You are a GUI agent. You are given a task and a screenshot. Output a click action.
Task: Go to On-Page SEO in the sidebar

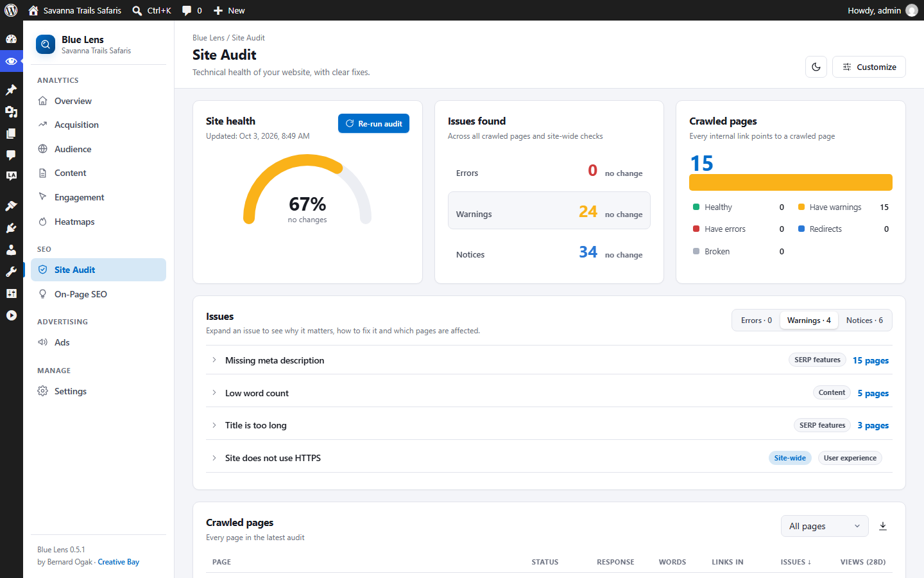tap(98, 294)
